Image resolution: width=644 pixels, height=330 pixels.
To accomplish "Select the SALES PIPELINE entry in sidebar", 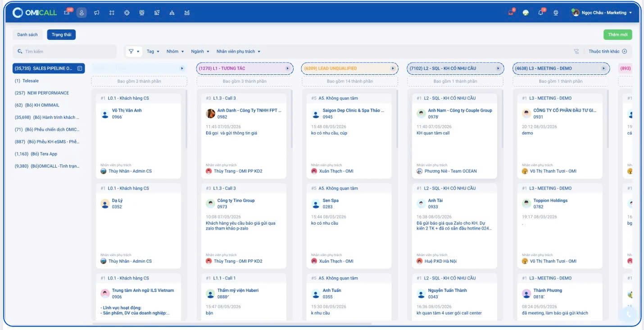I will click(x=49, y=69).
